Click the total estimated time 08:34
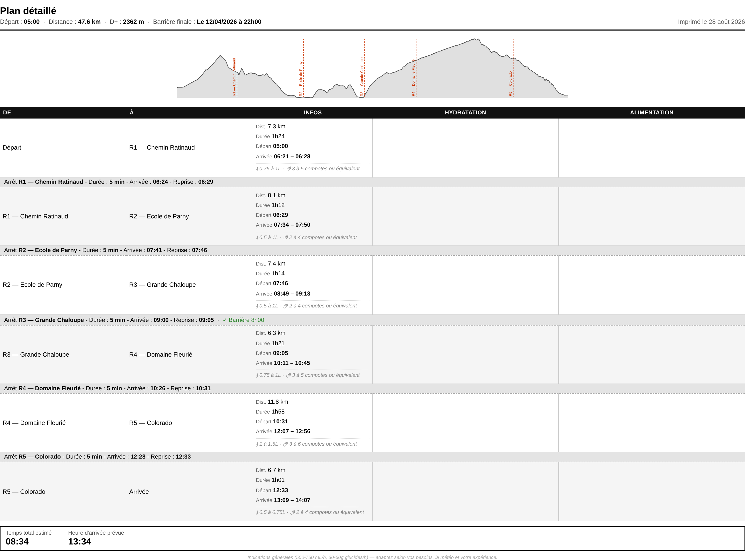 (x=17, y=542)
